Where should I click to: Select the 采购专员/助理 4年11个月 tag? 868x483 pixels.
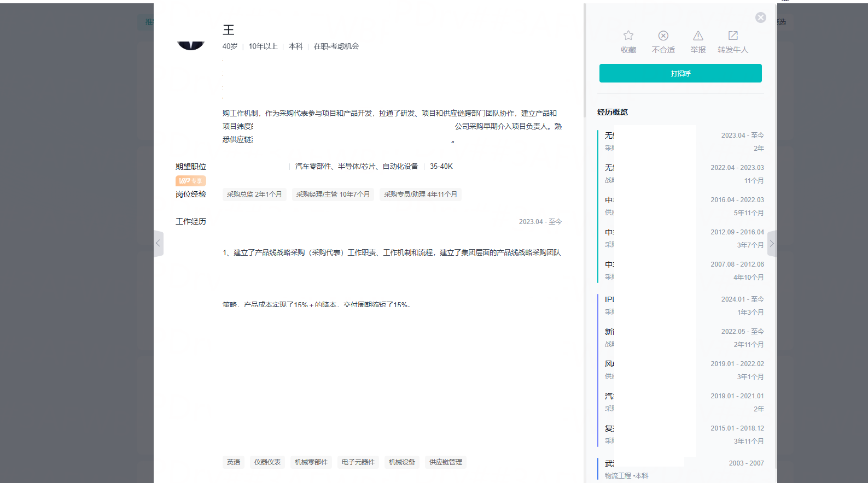tap(420, 195)
